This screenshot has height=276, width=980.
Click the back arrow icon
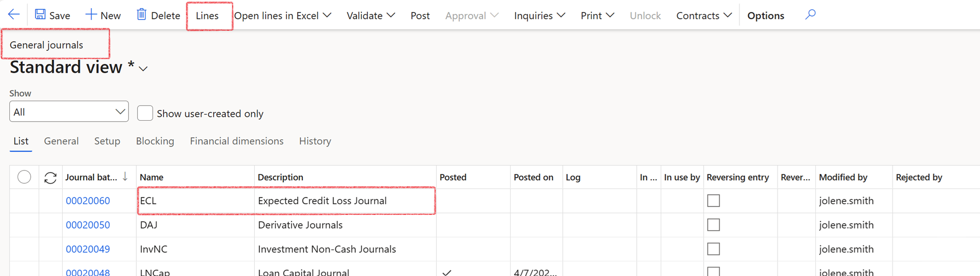[14, 15]
